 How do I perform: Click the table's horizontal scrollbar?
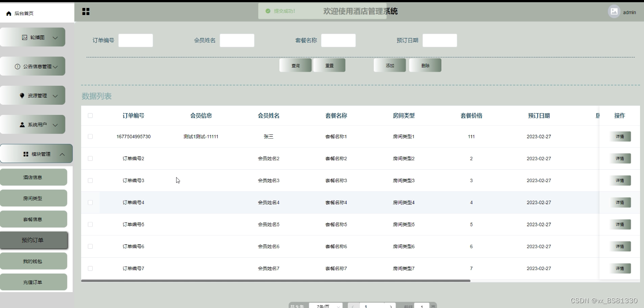276,281
